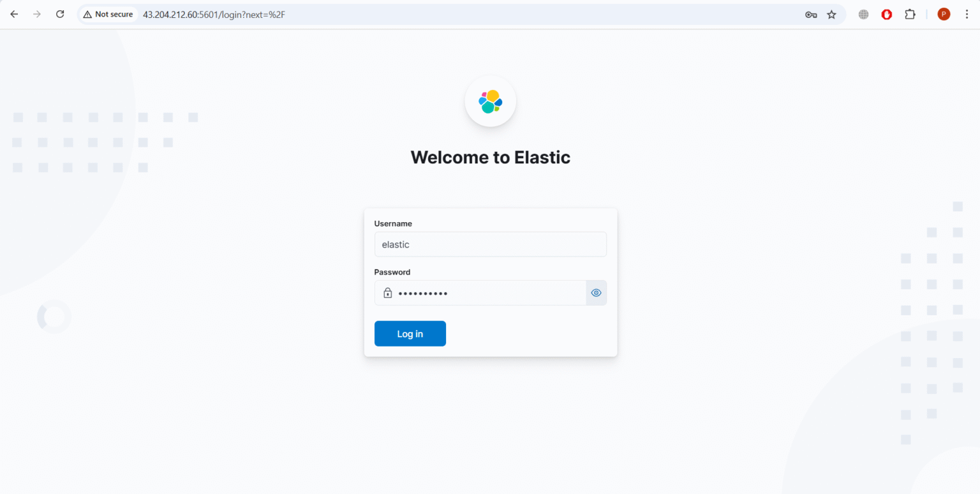980x494 pixels.
Task: Reload the page with the refresh icon
Action: 59,13
